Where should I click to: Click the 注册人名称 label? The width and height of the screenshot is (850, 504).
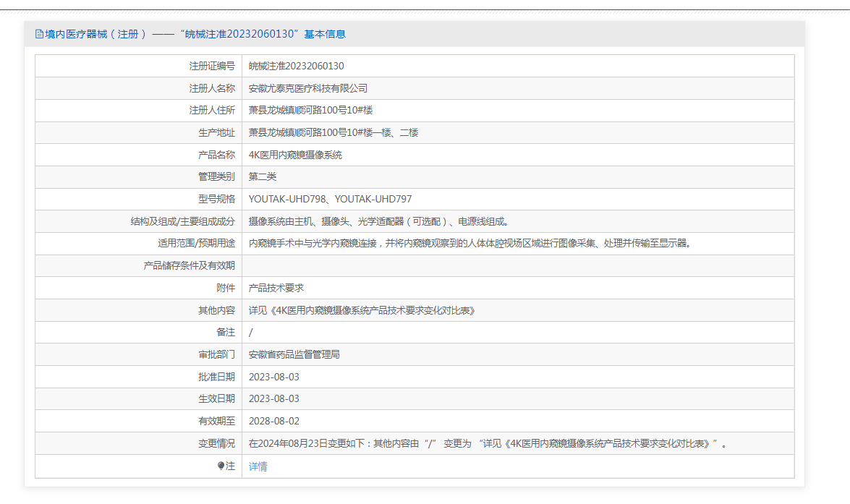[212, 88]
